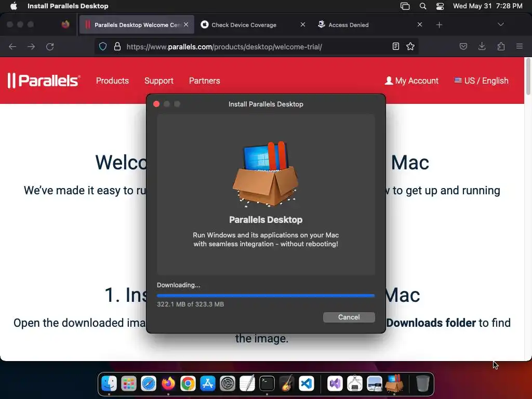Click Cancel in the Install Parallels Desktop dialog
532x399 pixels.
coord(349,317)
